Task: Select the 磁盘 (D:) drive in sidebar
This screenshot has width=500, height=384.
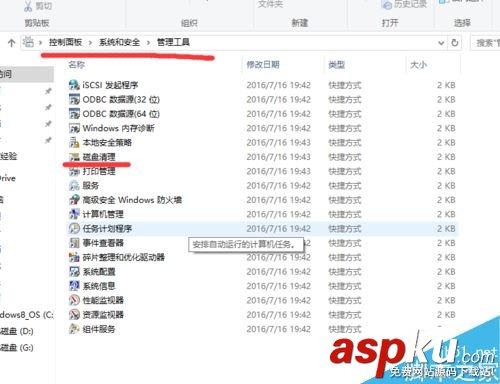Action: click(x=17, y=331)
